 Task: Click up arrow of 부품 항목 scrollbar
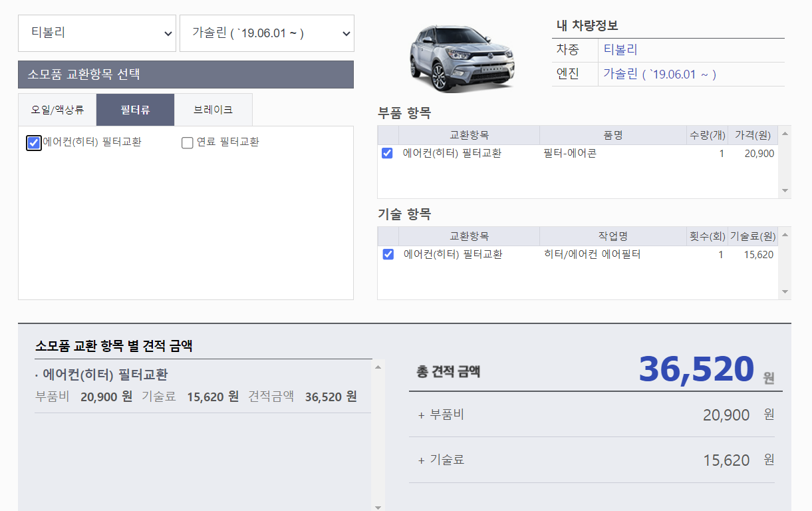click(x=785, y=134)
